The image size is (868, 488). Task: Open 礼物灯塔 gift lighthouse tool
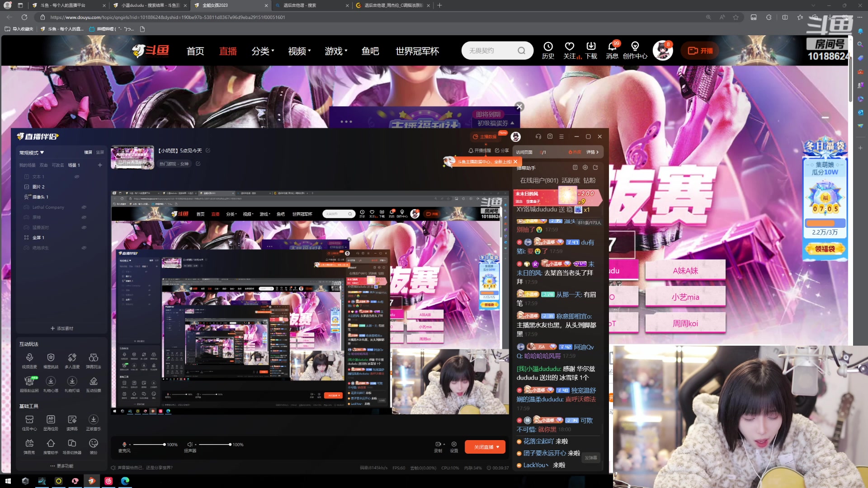pyautogui.click(x=72, y=384)
